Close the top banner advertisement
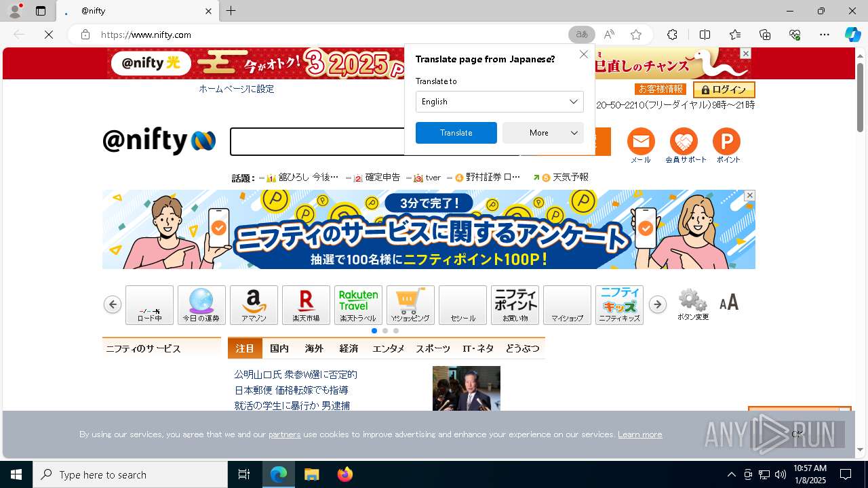This screenshot has width=868, height=488. (745, 54)
